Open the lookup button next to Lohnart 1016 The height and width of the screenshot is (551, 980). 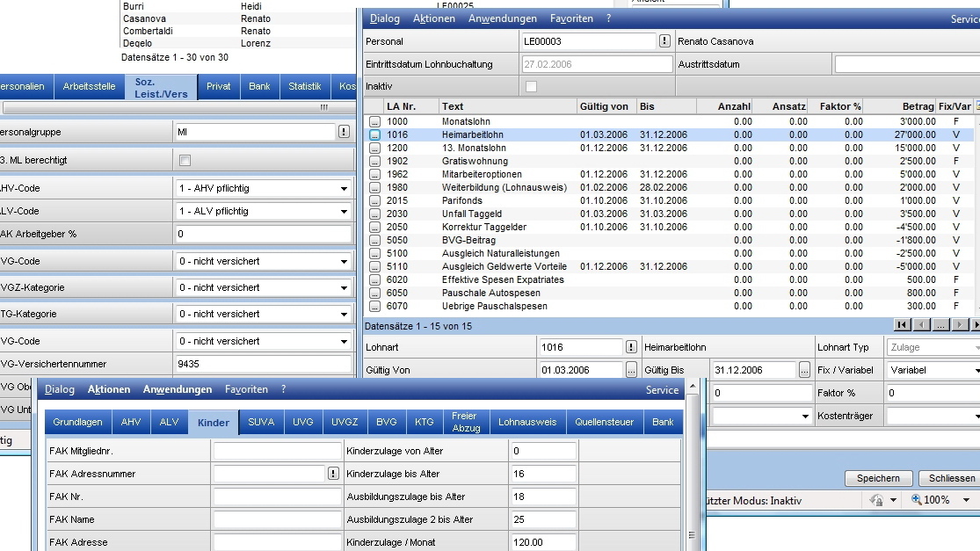[x=631, y=347]
